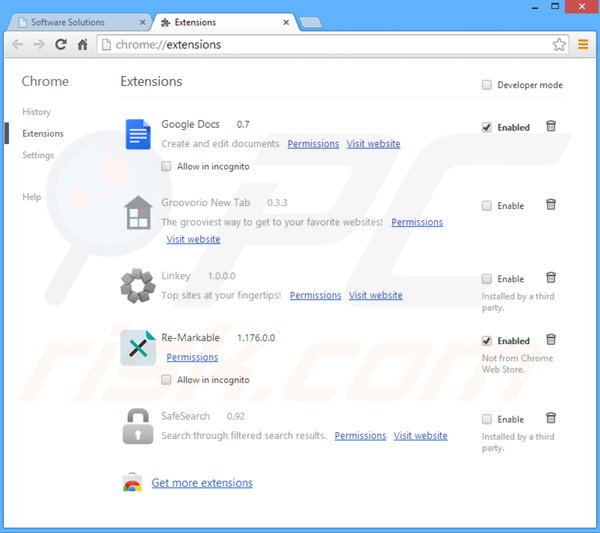The width and height of the screenshot is (600, 533).
Task: Click Get more extensions link
Action: (202, 483)
